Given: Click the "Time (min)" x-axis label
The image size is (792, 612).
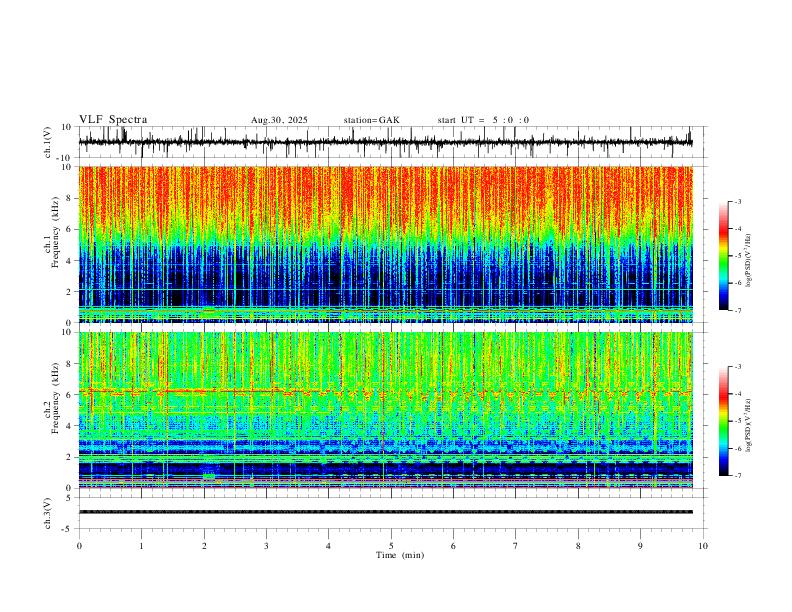Looking at the screenshot, I should (400, 555).
